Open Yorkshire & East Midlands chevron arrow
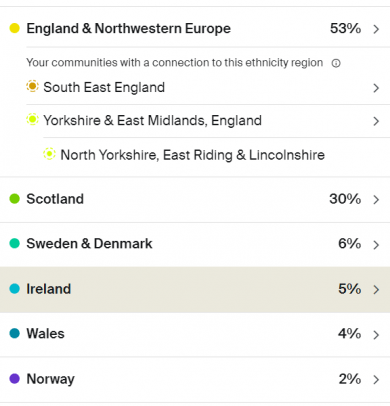 (x=376, y=121)
